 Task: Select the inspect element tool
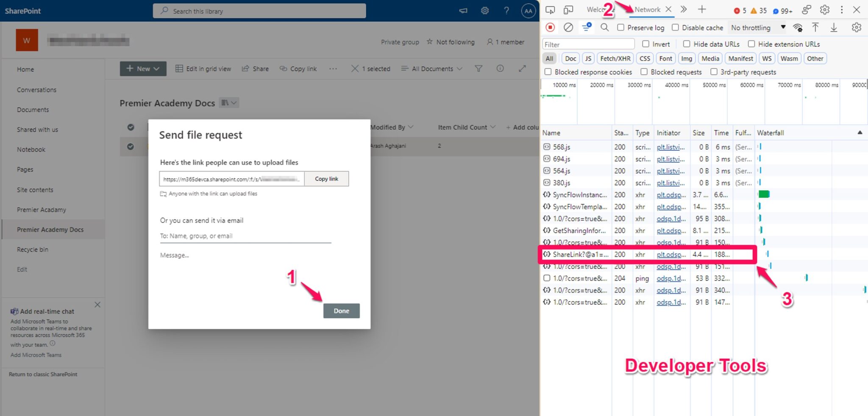coord(550,9)
